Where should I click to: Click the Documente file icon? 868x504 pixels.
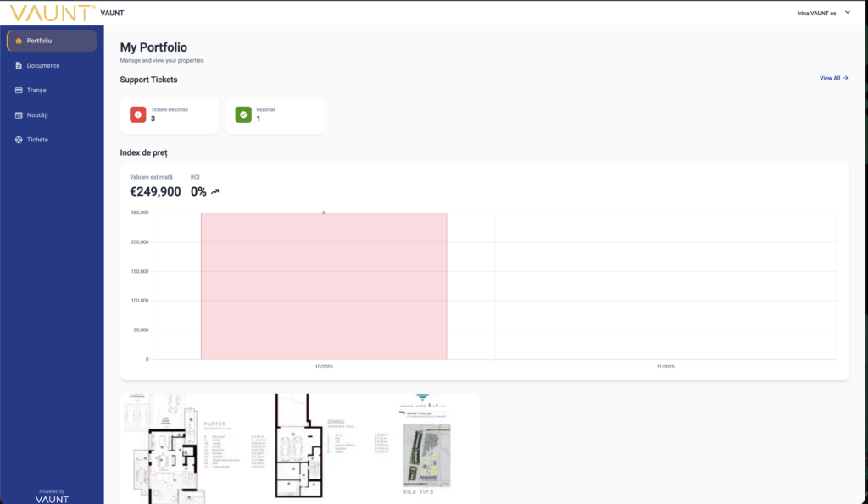[19, 65]
